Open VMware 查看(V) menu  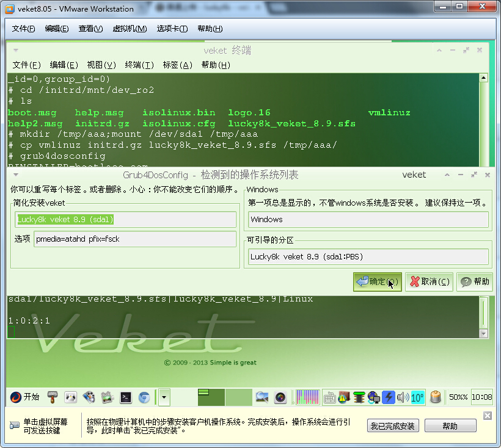click(x=90, y=29)
